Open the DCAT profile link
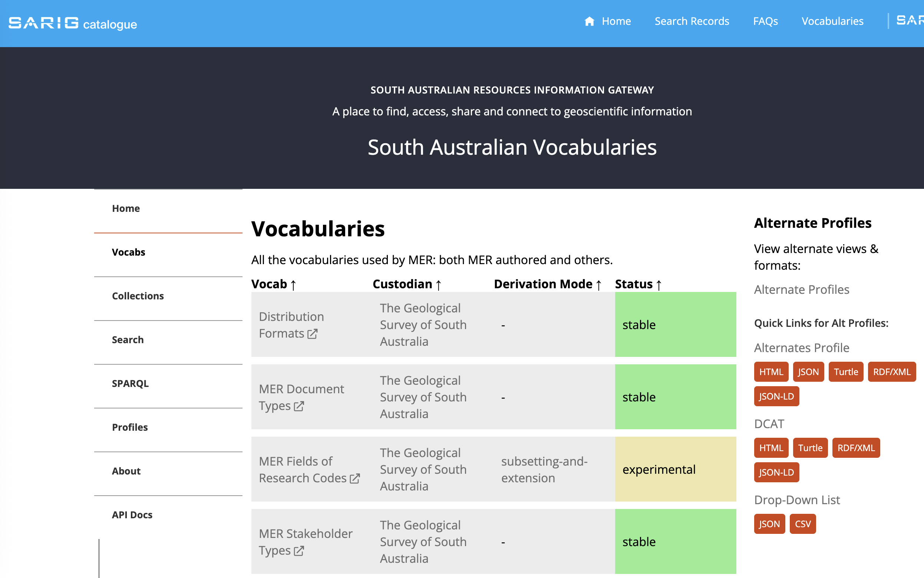Image resolution: width=924 pixels, height=578 pixels. pyautogui.click(x=769, y=424)
